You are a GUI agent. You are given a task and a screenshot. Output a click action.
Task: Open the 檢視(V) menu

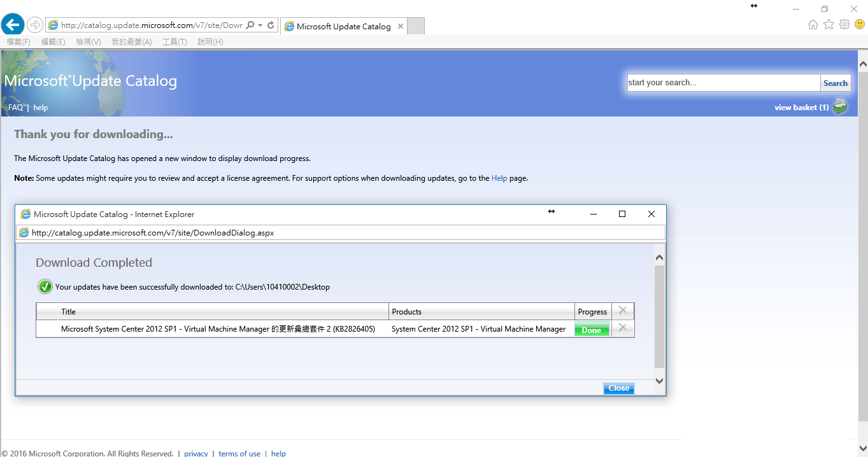click(89, 42)
